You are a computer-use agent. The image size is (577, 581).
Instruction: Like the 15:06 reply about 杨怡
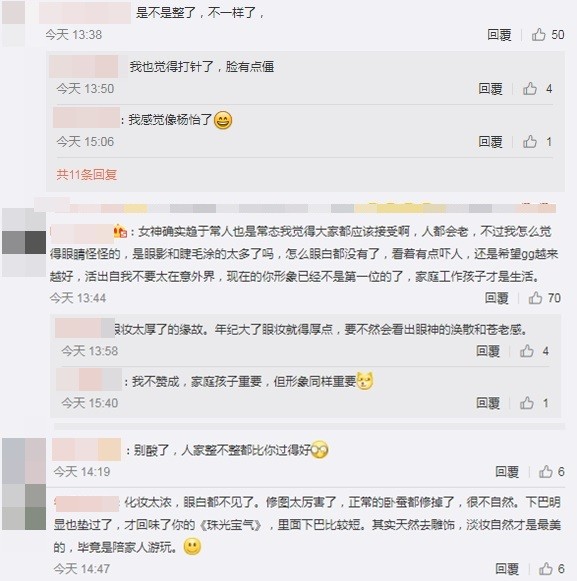(530, 142)
